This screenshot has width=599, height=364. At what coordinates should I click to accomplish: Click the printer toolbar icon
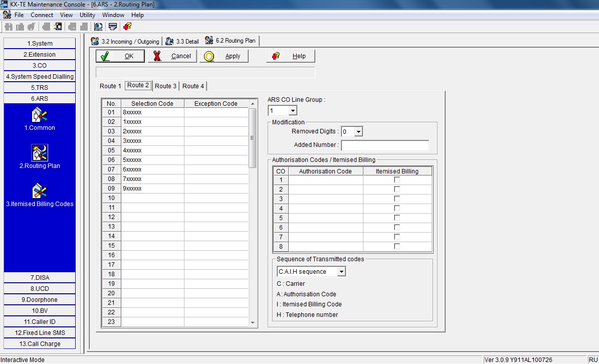pos(113,27)
